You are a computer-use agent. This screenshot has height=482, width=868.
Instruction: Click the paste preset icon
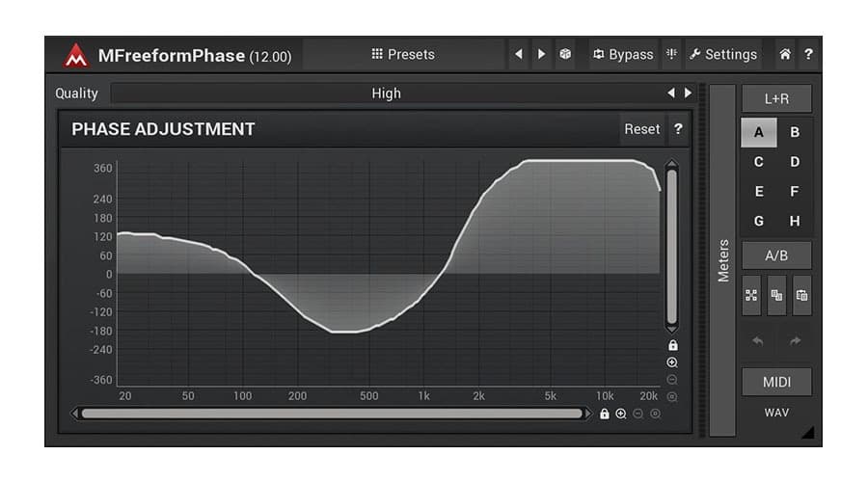click(802, 296)
